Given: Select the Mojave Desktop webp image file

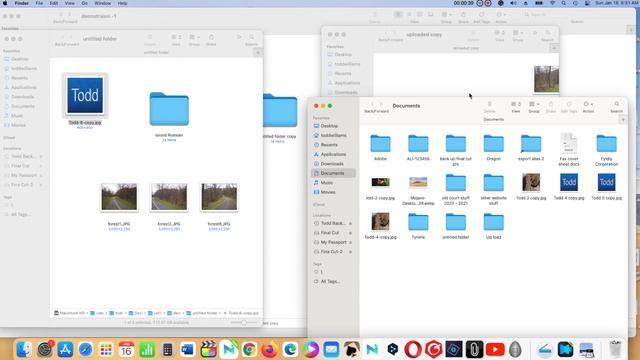Looking at the screenshot, I should coord(418,182).
